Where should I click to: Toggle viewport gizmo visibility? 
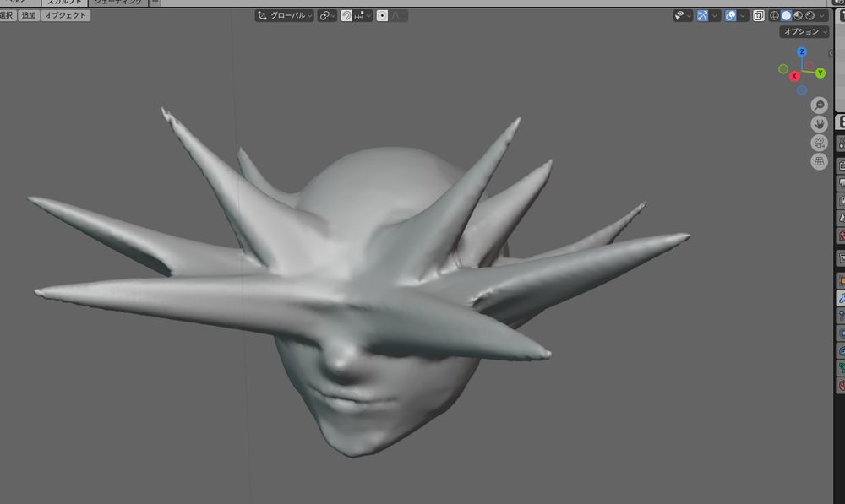703,15
